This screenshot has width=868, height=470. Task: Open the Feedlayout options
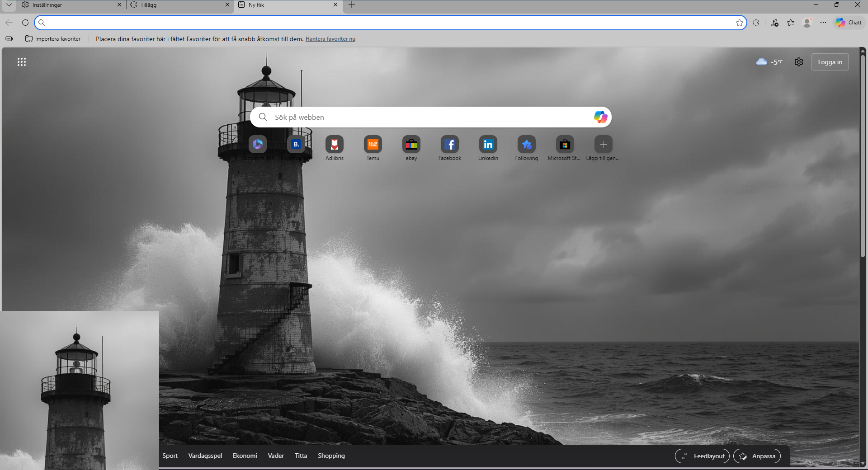click(x=702, y=456)
